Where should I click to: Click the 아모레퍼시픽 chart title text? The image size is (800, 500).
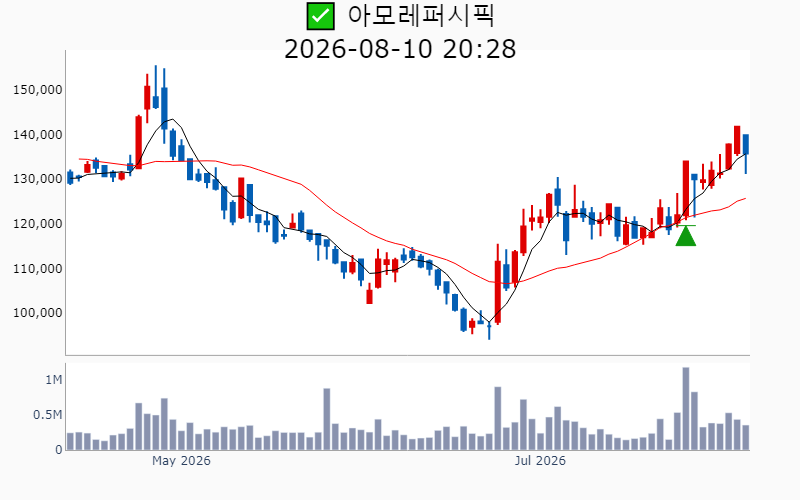pyautogui.click(x=421, y=15)
